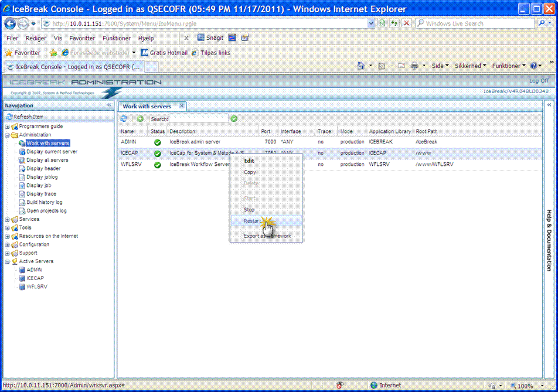The image size is (558, 392).
Task: Click the browser Forward arrow button
Action: coord(23,23)
